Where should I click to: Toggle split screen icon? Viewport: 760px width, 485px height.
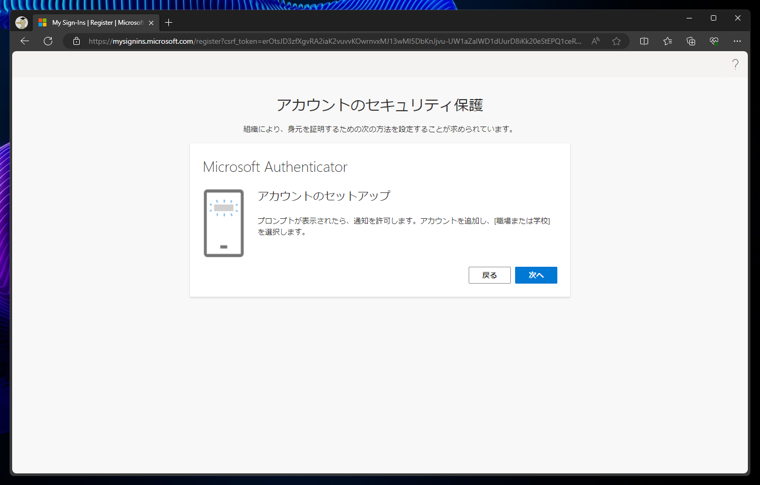644,41
